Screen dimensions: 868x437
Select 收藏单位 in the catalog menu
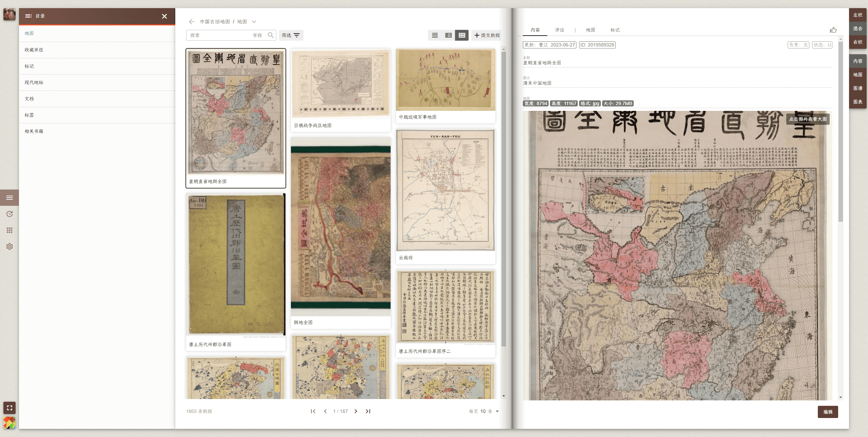[x=34, y=50]
